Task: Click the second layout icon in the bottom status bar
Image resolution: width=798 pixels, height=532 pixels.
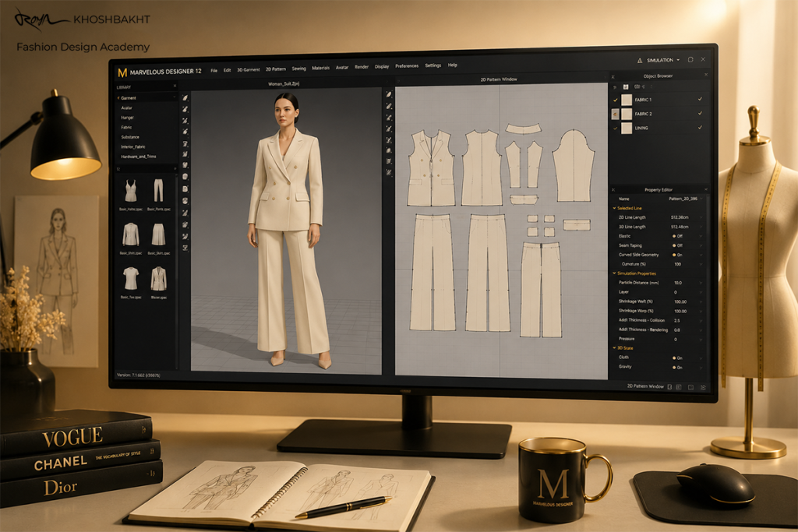Action: [679, 387]
